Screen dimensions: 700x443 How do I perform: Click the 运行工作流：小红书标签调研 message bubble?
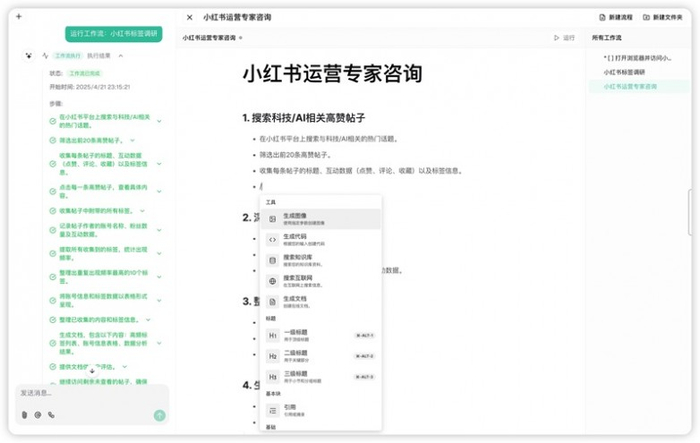pos(113,34)
